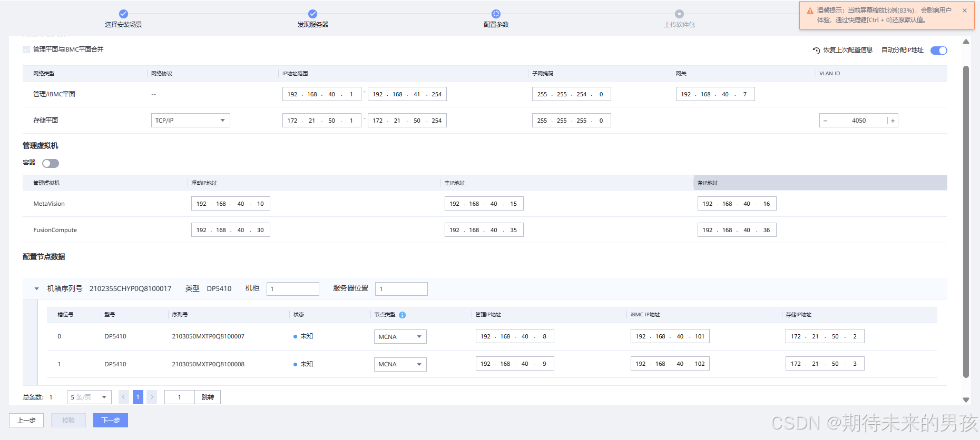
Task: Click the warning triangle icon in notification
Action: (810, 11)
